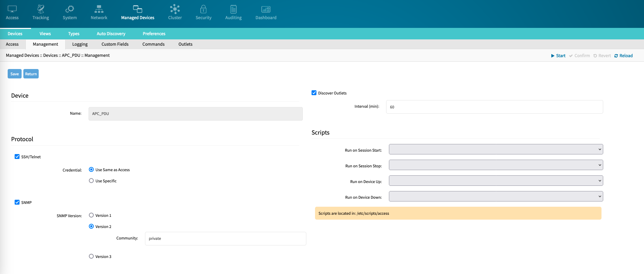Open the Commands subtab
This screenshot has height=274, width=644.
tap(153, 44)
